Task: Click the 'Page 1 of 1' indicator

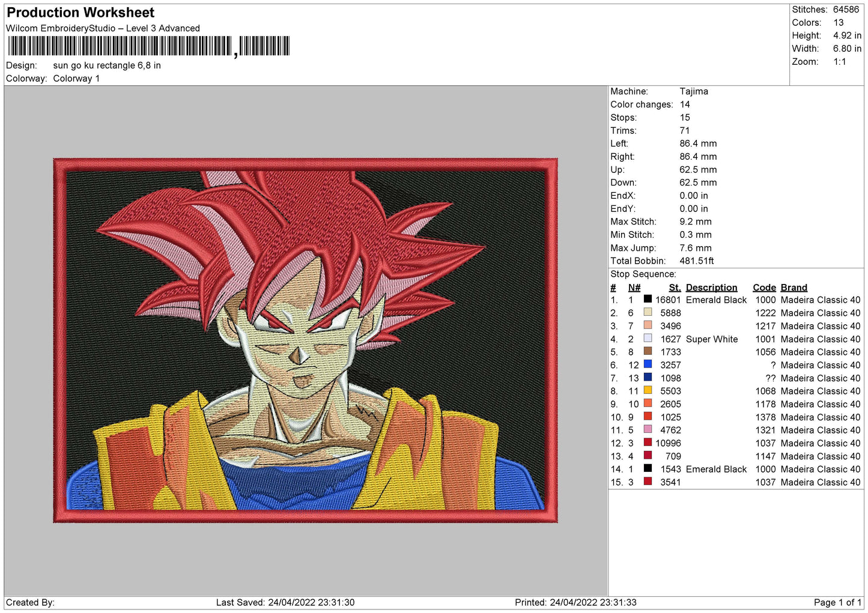Action: [x=837, y=602]
